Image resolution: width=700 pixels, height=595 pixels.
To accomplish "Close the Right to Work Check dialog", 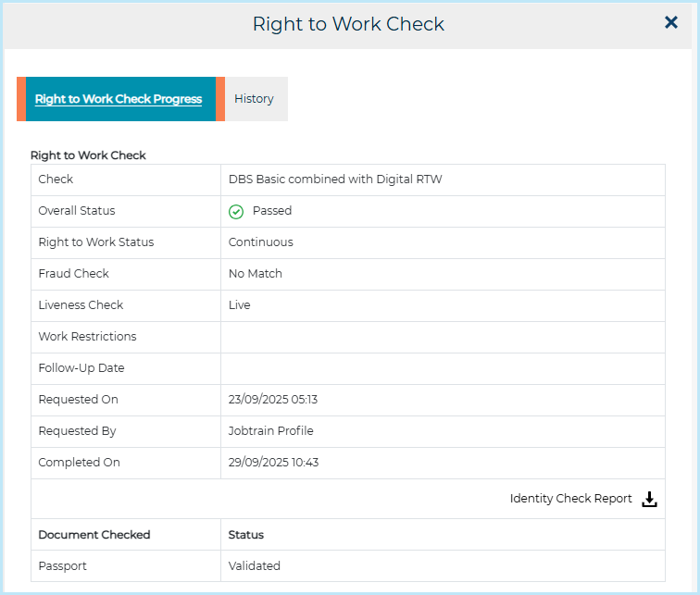I will tap(671, 22).
